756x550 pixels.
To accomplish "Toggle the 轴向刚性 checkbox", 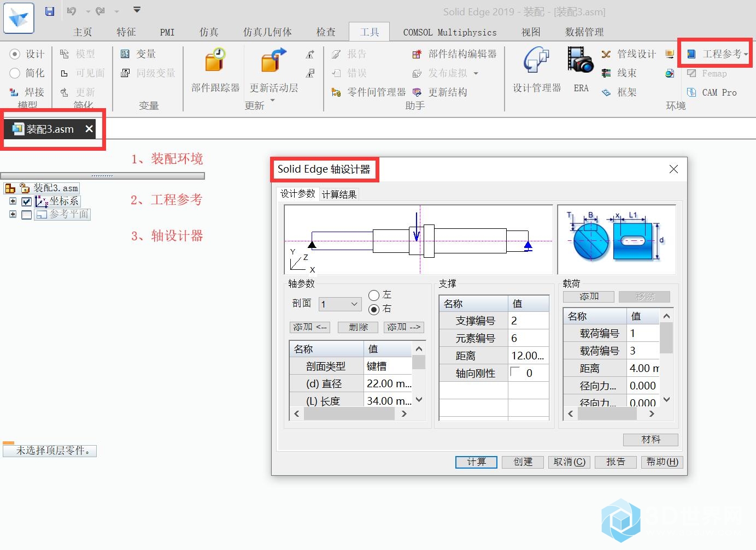I will point(515,372).
